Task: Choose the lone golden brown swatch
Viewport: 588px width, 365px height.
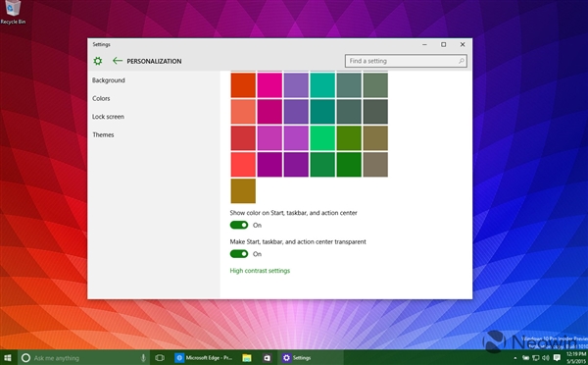Action: 243,190
